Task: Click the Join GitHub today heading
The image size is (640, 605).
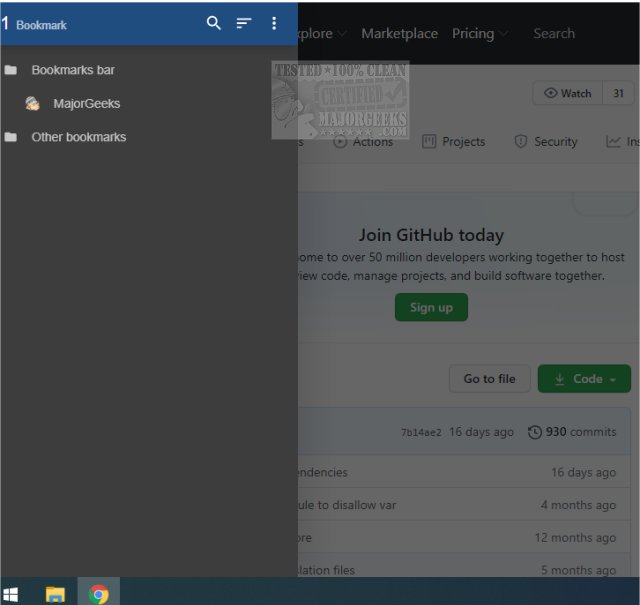Action: click(431, 235)
